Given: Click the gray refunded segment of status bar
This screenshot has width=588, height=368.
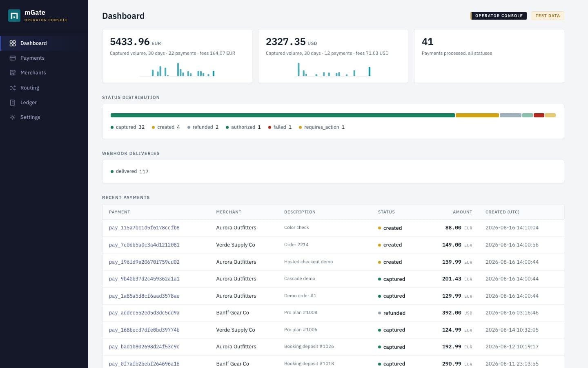Looking at the screenshot, I should 510,115.
